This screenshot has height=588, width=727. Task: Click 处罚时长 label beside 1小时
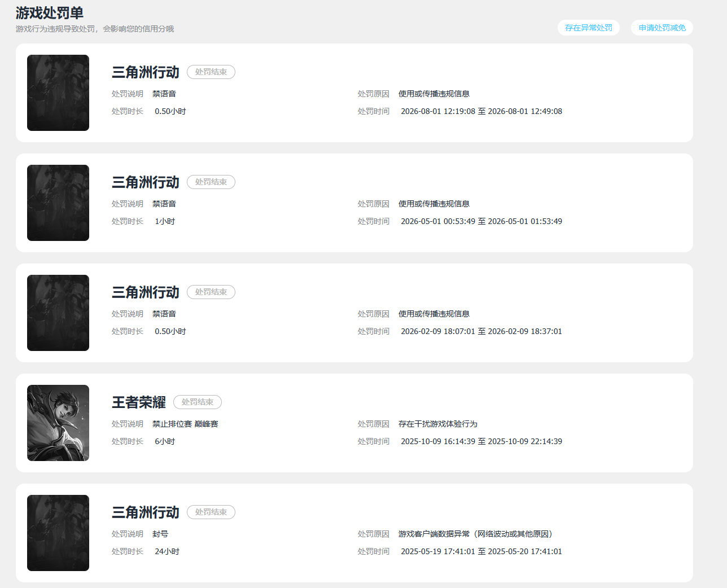[128, 222]
